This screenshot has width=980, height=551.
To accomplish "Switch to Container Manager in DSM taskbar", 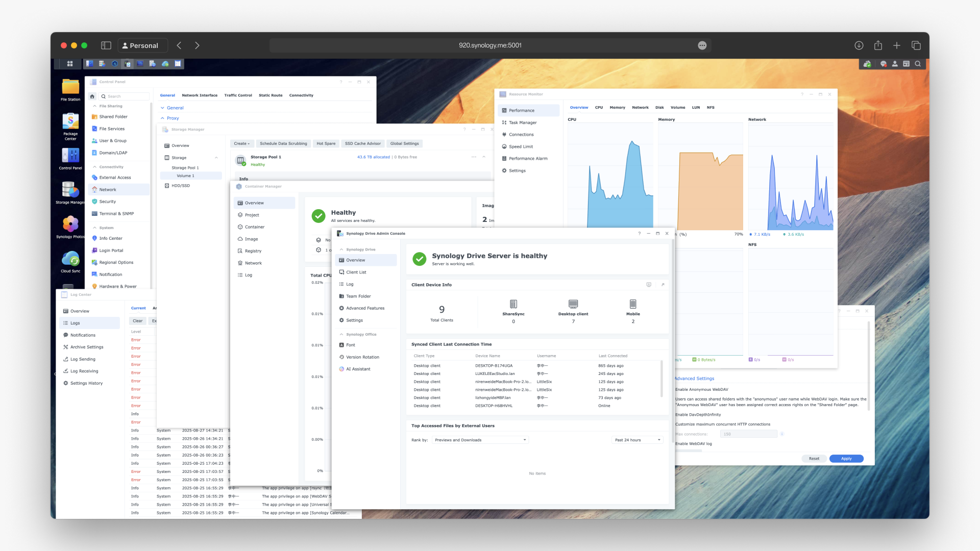I will [x=115, y=64].
